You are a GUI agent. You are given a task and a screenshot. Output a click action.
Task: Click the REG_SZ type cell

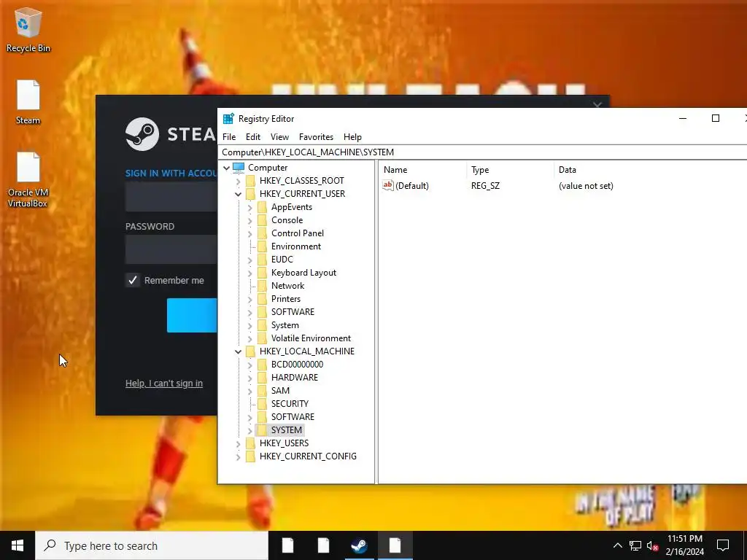click(485, 186)
